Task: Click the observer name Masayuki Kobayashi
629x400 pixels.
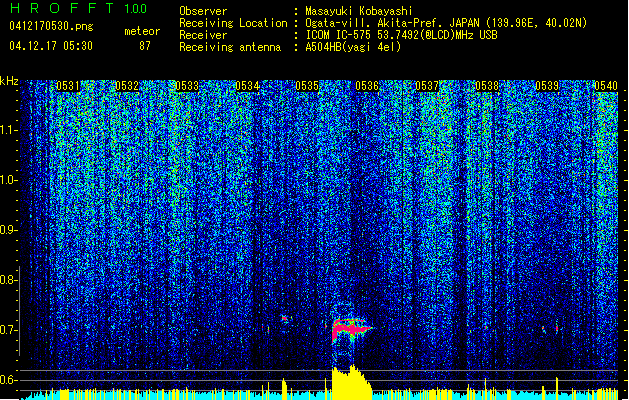Action: [x=359, y=11]
